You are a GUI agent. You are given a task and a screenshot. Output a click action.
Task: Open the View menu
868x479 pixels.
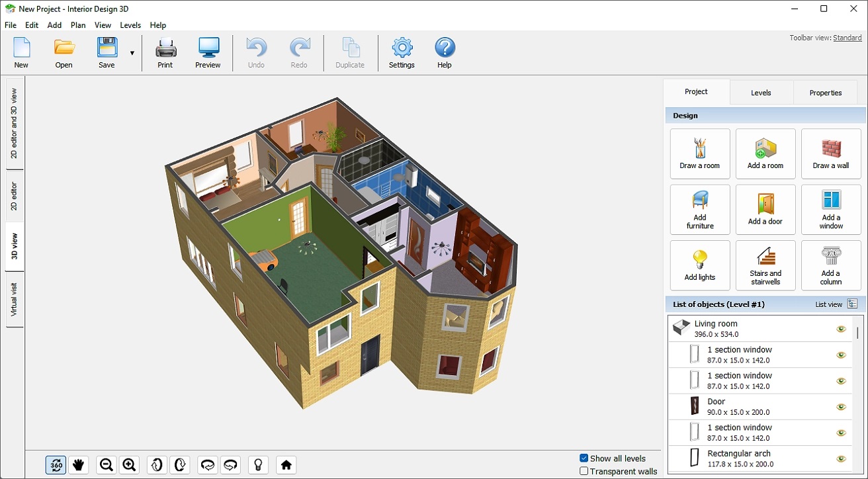(103, 25)
